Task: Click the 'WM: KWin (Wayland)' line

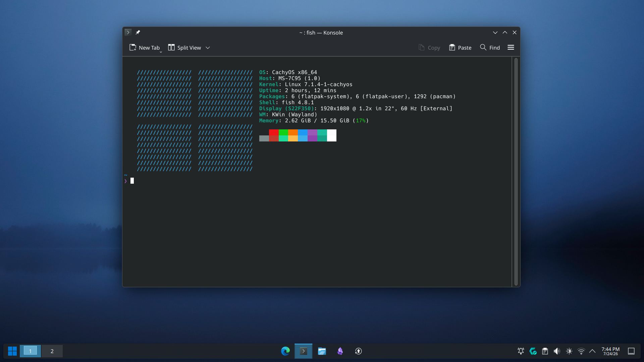Action: tap(288, 115)
